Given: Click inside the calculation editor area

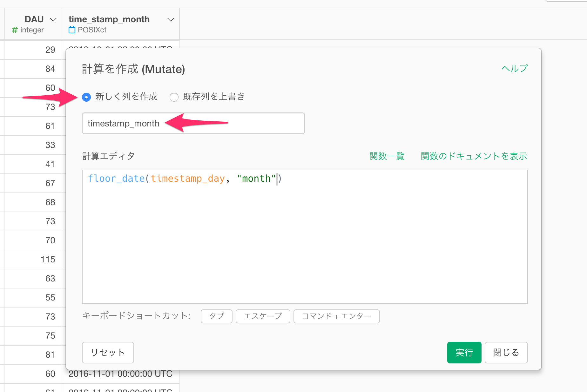Looking at the screenshot, I should click(x=305, y=237).
